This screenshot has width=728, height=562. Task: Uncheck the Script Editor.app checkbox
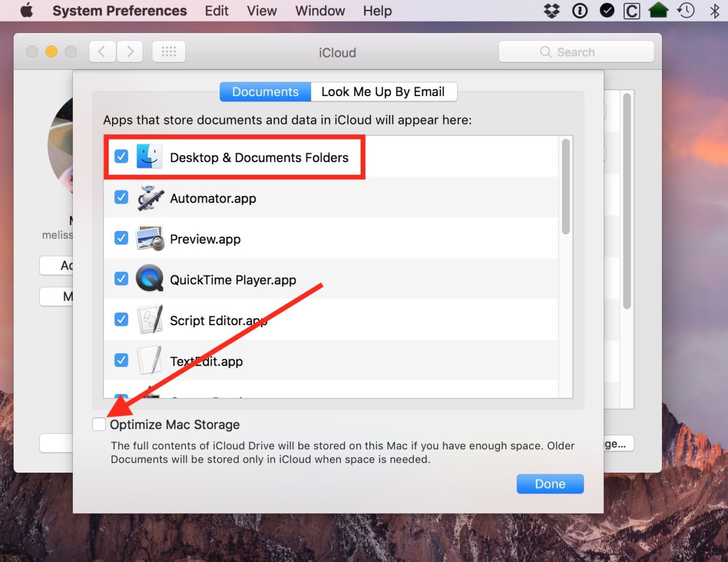point(121,320)
